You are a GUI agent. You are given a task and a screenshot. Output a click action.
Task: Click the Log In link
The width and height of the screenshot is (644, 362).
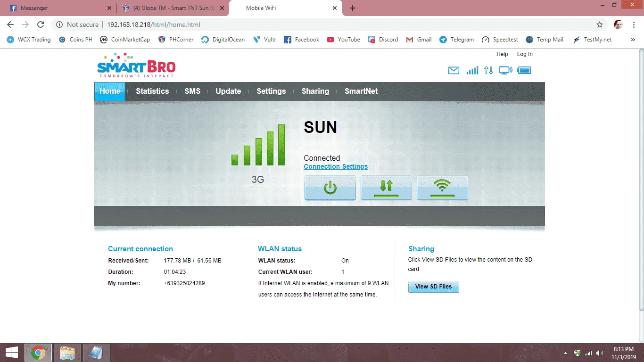[x=525, y=54]
